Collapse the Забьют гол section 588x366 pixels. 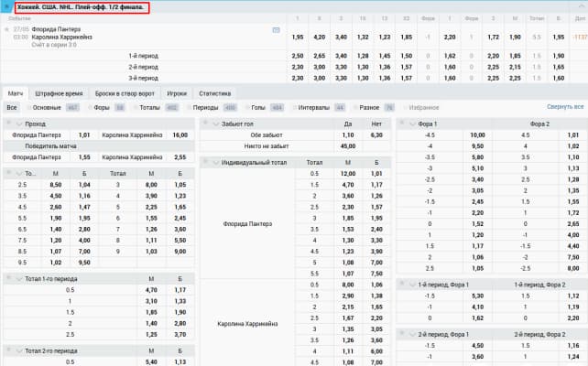pyautogui.click(x=215, y=124)
